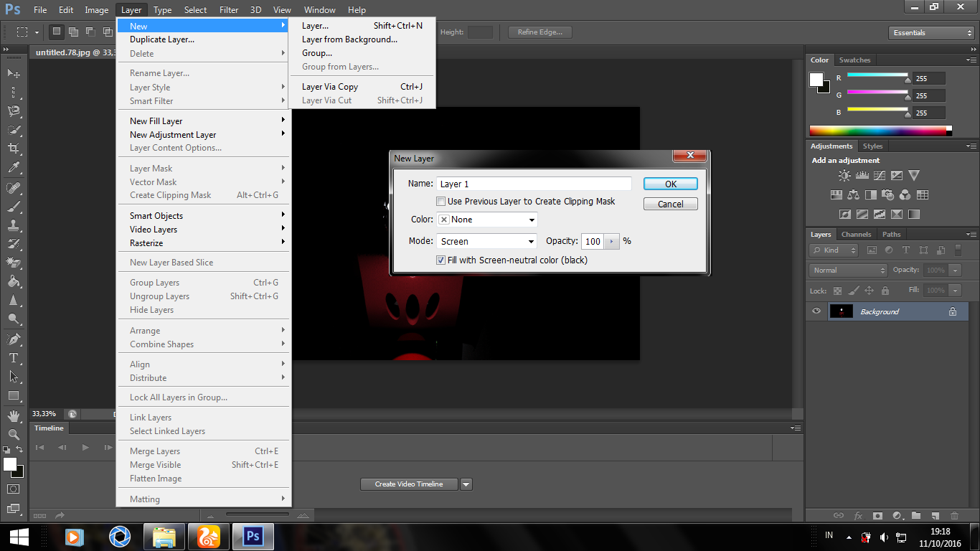Open the Mode dropdown showing Screen
The width and height of the screenshot is (980, 551).
tap(486, 241)
